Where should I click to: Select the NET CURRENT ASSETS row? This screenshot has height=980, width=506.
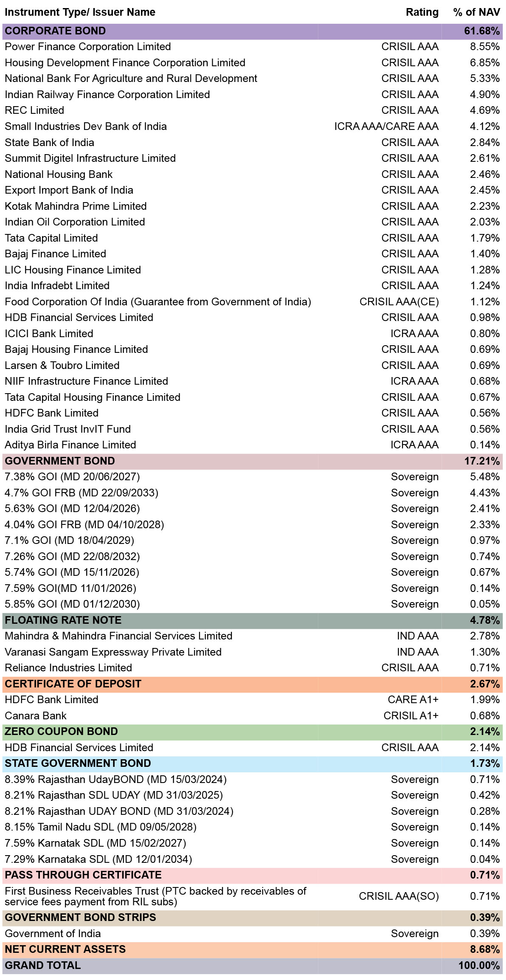(x=253, y=950)
